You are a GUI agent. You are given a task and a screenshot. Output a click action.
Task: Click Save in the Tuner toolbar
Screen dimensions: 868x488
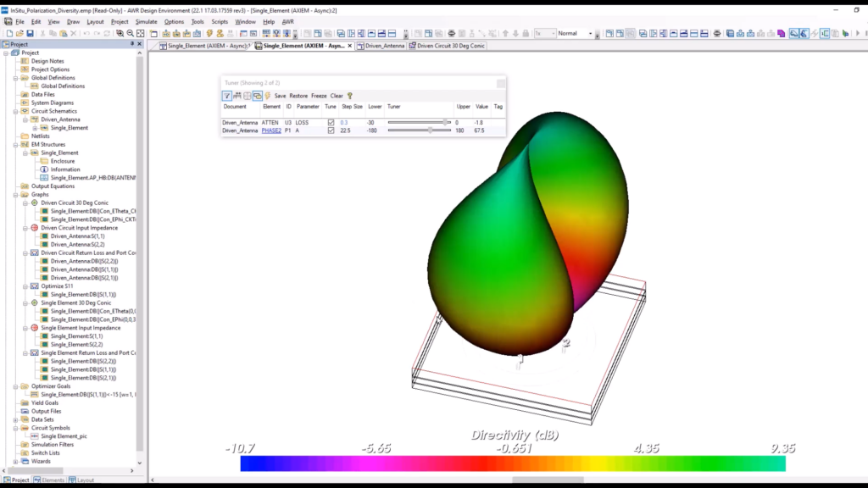point(280,96)
